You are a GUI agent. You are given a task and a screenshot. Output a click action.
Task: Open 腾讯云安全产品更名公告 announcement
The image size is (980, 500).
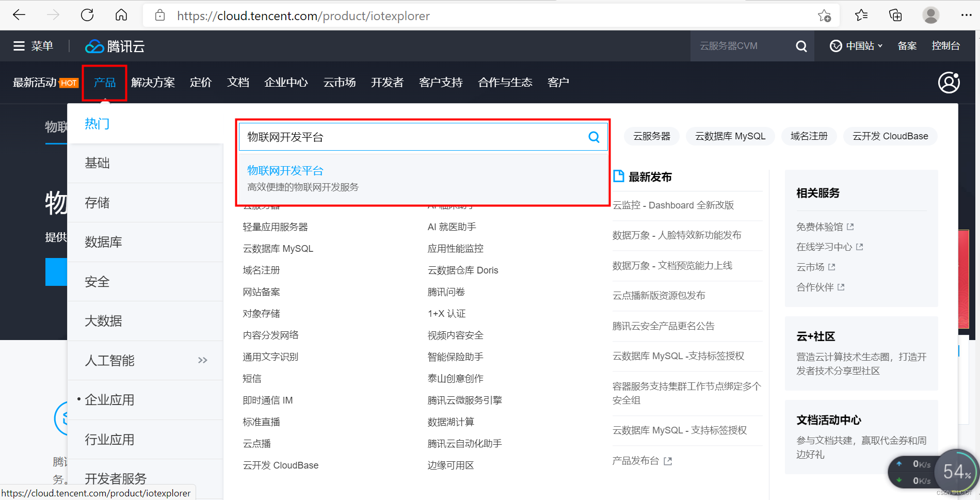(663, 326)
